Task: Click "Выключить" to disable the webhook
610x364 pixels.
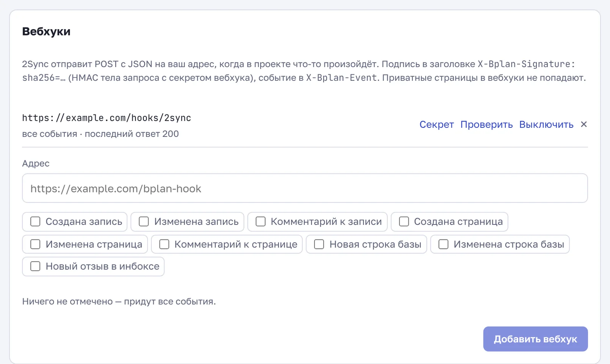Action: [546, 125]
